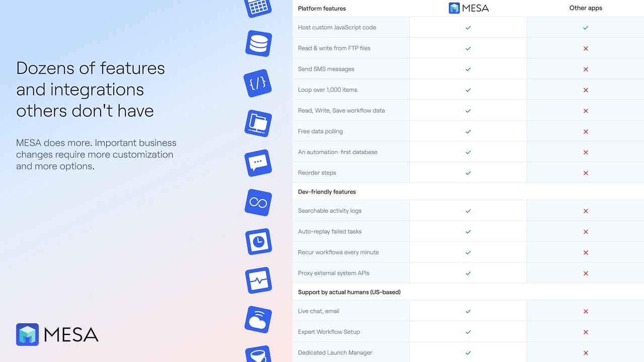Click the red X for Proxy external system APIs
The width and height of the screenshot is (644, 362).
(x=585, y=273)
